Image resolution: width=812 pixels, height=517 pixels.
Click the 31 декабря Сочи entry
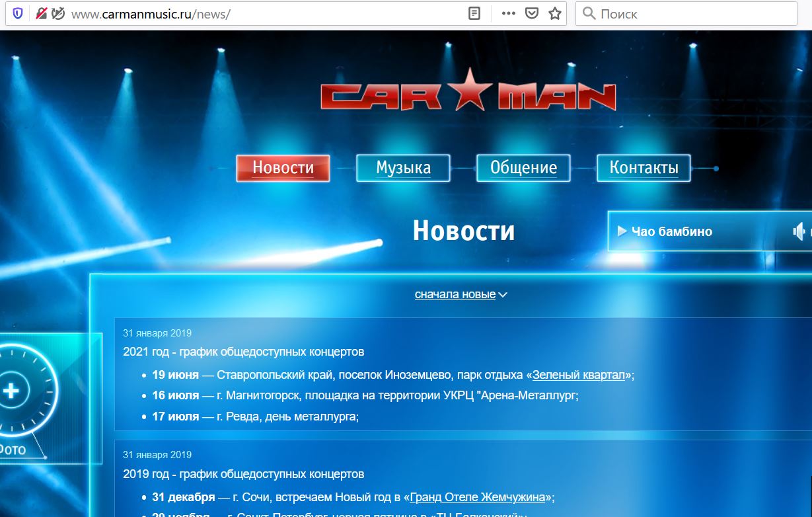point(353,497)
